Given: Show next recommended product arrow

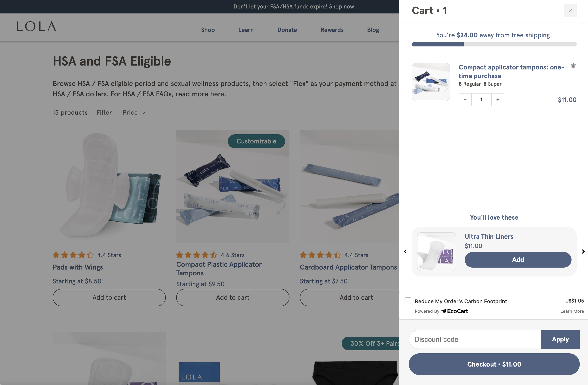Looking at the screenshot, I should click(583, 252).
